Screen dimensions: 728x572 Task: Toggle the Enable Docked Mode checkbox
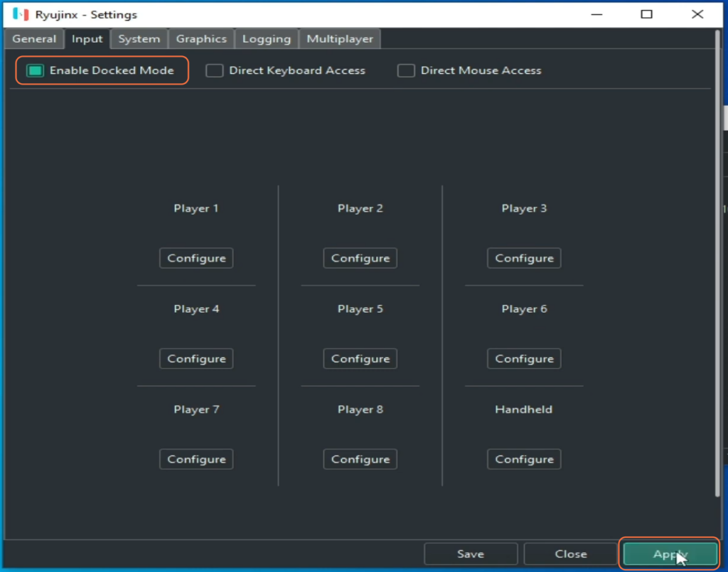tap(36, 70)
